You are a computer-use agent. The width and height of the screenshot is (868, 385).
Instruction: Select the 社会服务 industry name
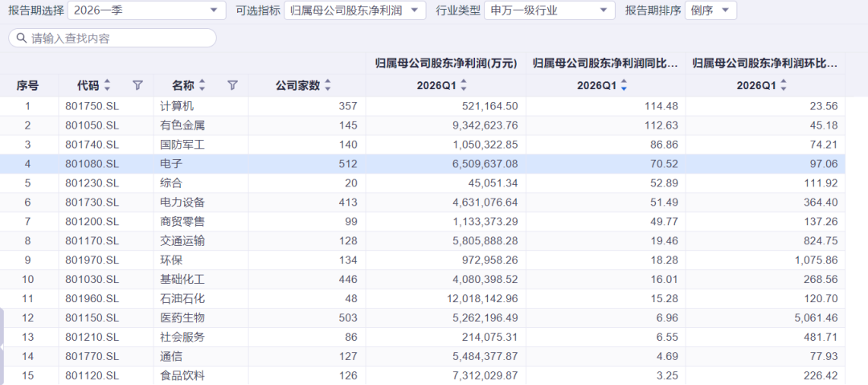pos(182,337)
